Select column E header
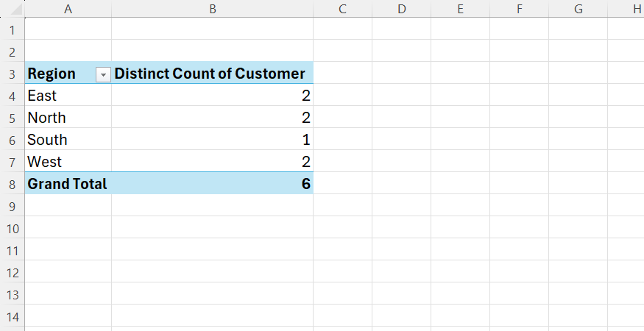644x331 pixels. pos(460,9)
